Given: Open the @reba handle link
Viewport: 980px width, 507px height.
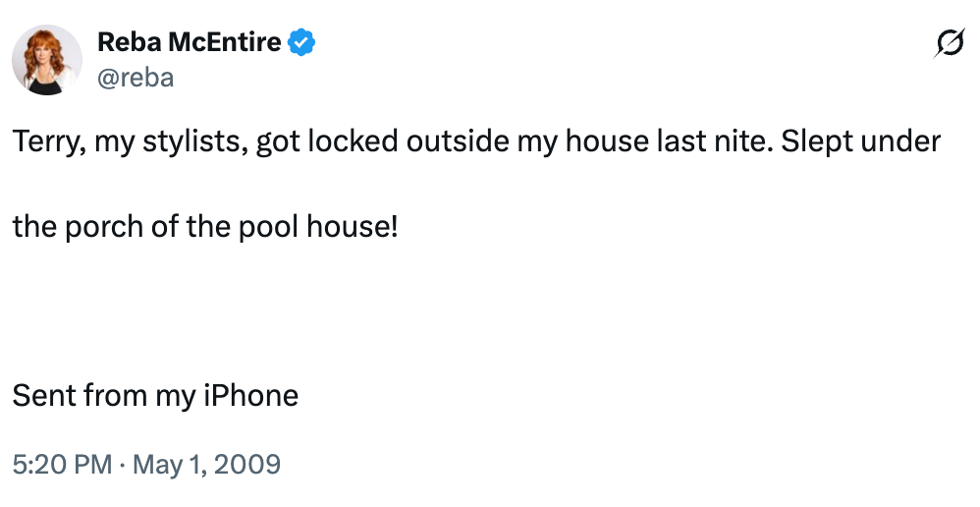Looking at the screenshot, I should [136, 78].
